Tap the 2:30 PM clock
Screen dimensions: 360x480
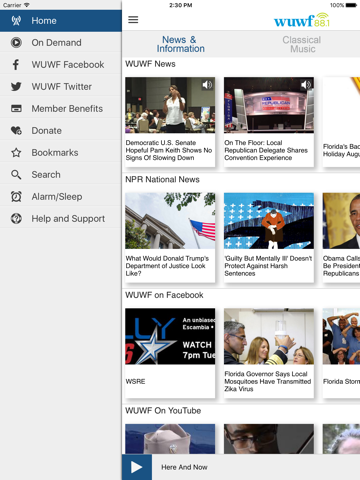pos(181,5)
